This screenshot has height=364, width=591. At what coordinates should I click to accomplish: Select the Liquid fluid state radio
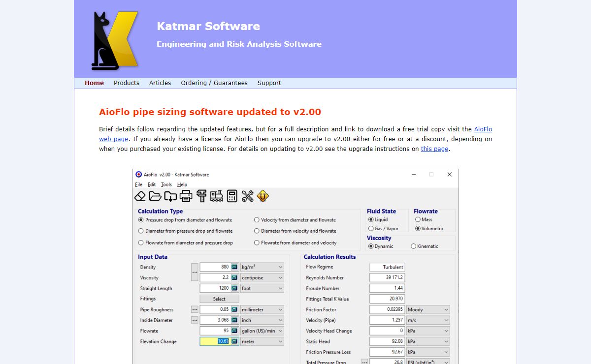click(x=378, y=219)
